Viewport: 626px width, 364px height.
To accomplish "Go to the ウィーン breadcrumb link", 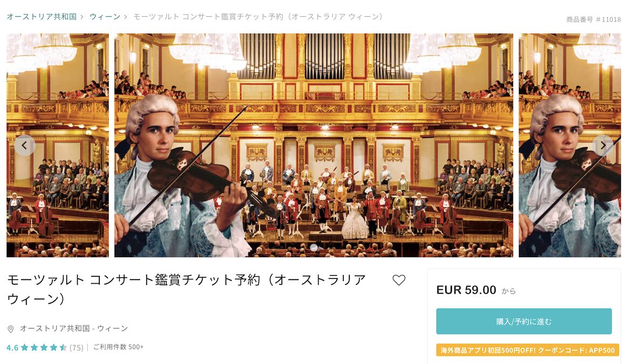I will (x=105, y=17).
